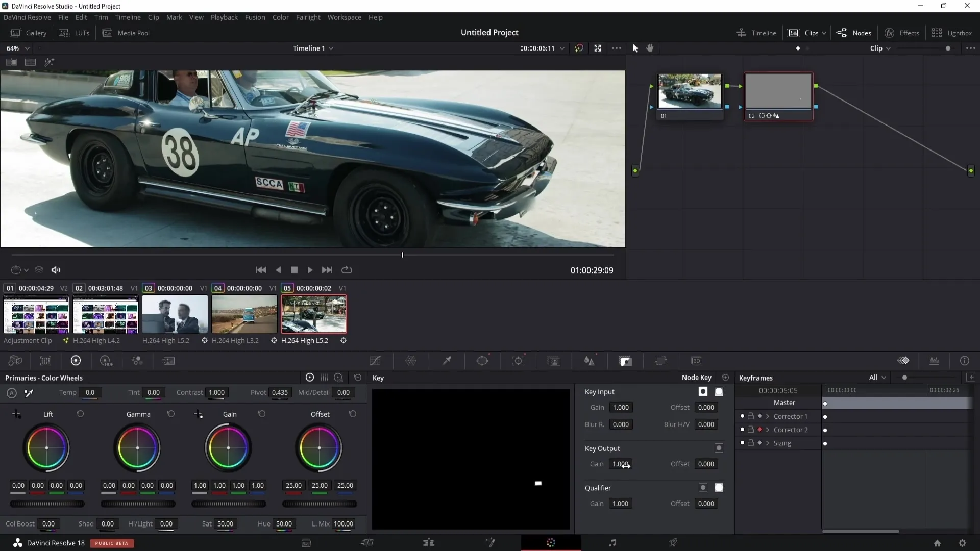Select the Magic Mask tool icon
Screen dimensions: 980x551
(553, 361)
